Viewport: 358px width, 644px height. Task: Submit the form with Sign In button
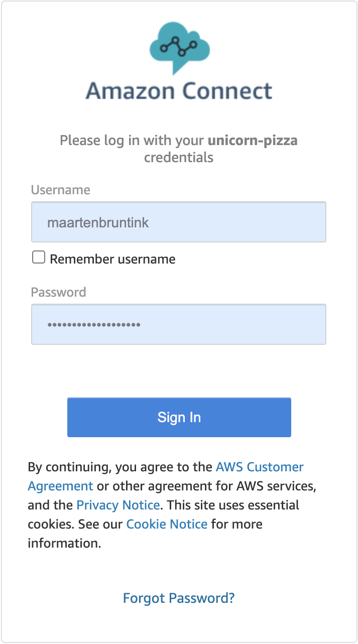[179, 417]
